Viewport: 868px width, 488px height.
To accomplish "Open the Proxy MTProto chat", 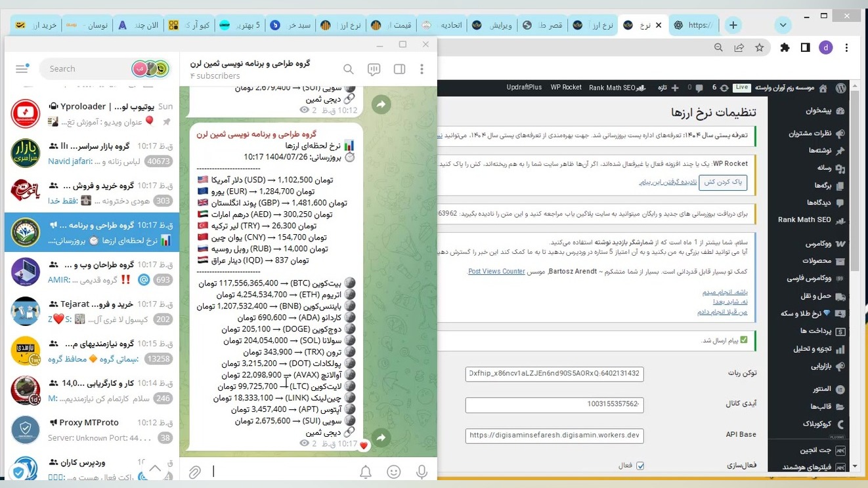I will (x=92, y=430).
